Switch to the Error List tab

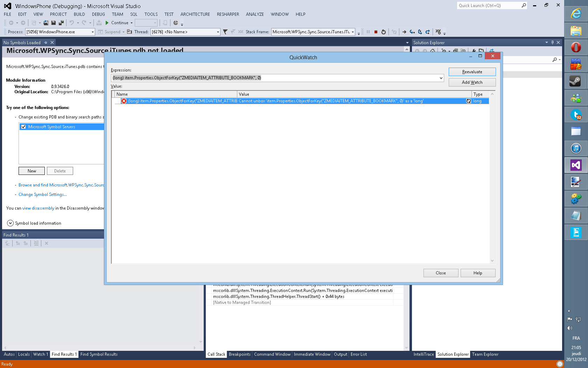tap(359, 354)
